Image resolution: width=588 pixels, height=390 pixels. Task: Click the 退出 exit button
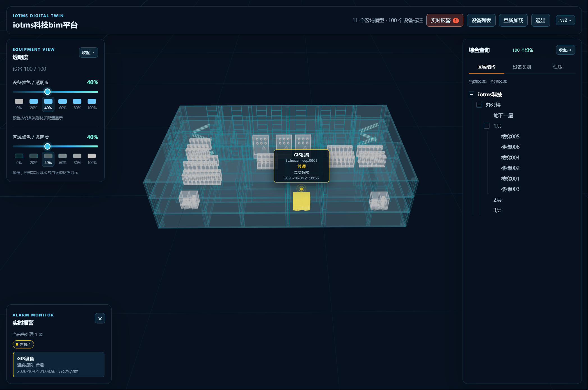(x=540, y=20)
